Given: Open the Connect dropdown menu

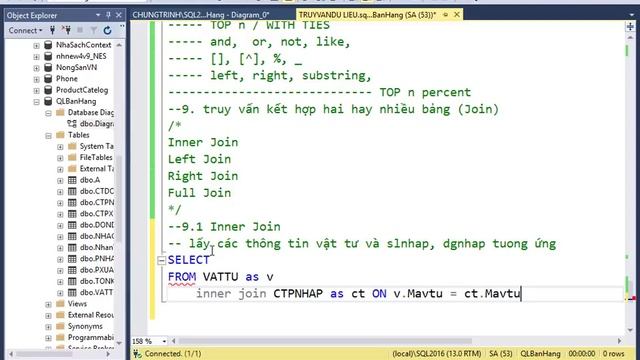Looking at the screenshot, I should [25, 30].
